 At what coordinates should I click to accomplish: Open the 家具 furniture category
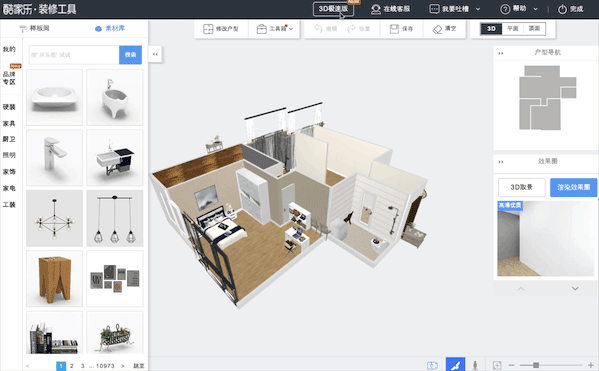9,123
